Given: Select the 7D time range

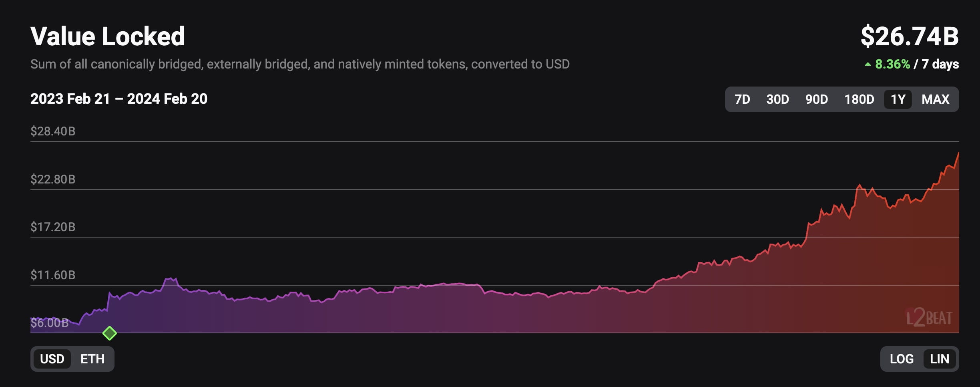Looking at the screenshot, I should [743, 99].
